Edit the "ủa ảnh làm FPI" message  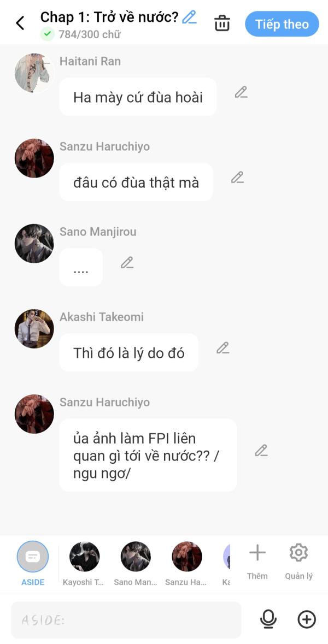261,451
